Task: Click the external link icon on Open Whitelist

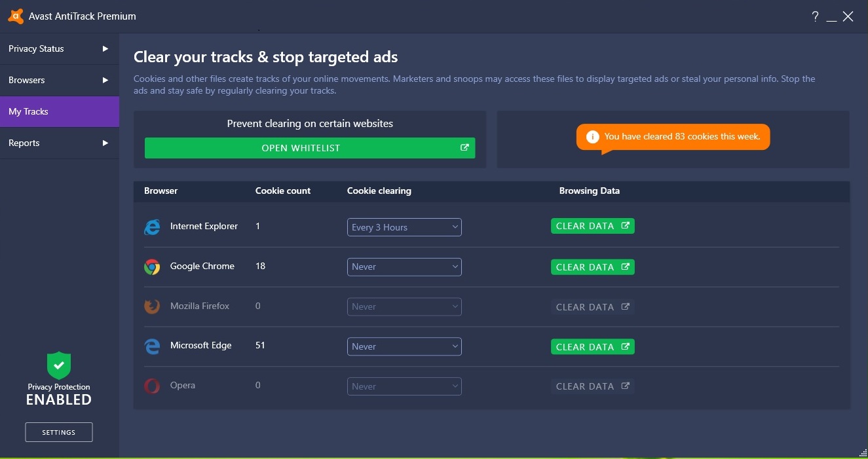Action: [464, 147]
